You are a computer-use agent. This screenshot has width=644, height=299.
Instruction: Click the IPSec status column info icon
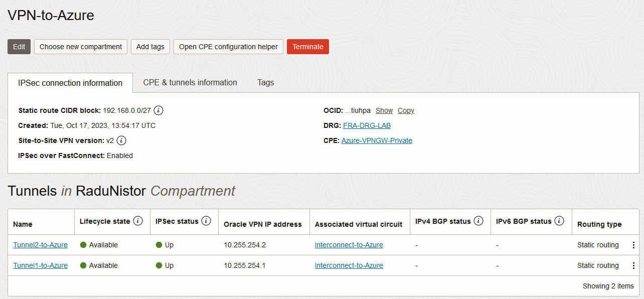207,221
